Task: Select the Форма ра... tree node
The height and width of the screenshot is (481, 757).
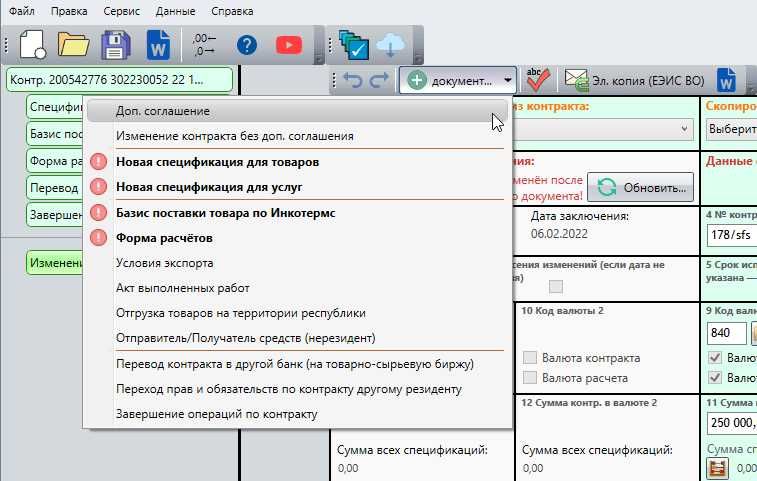Action: tap(56, 161)
